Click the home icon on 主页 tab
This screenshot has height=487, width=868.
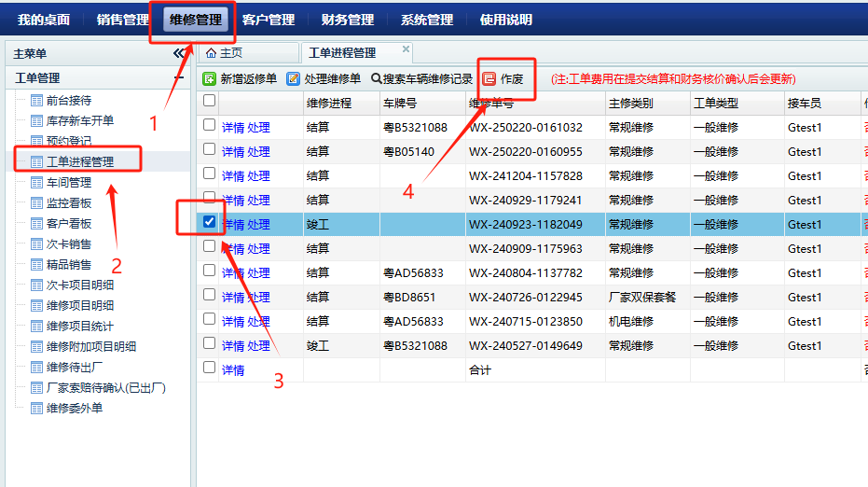coord(211,53)
